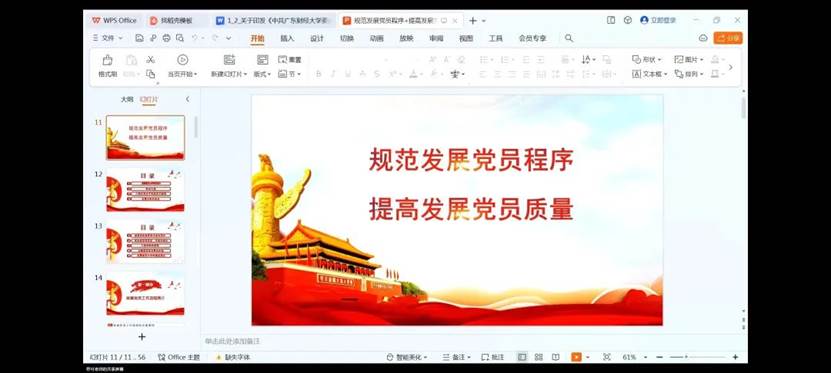Switch to the Design (设计) ribbon tab
This screenshot has height=373, width=831.
(317, 38)
